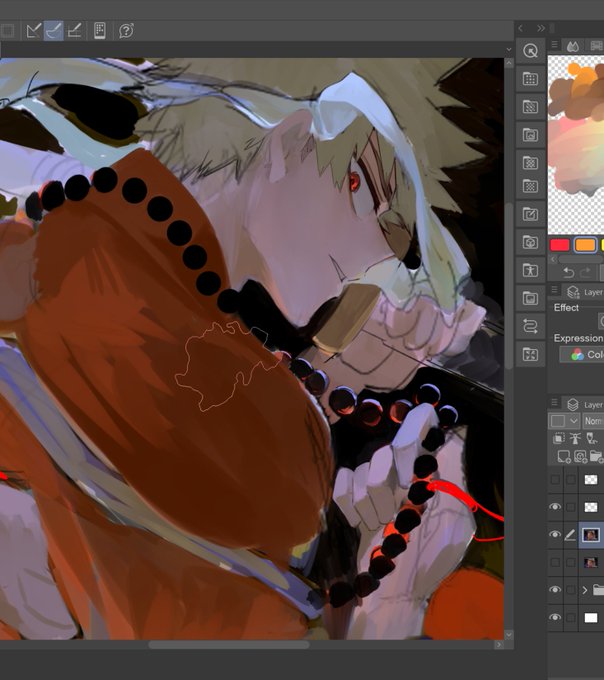This screenshot has width=604, height=680.
Task: Toggle the highlighted Snap to Special Ruler icon
Action: 54,31
